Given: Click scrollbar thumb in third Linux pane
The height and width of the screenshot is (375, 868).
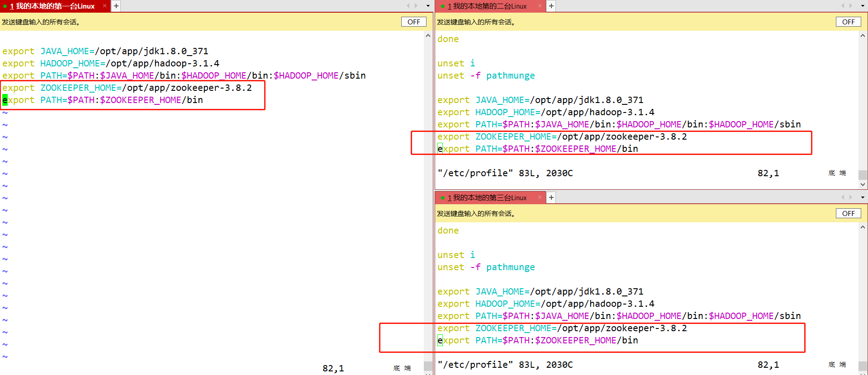Looking at the screenshot, I should (x=863, y=366).
